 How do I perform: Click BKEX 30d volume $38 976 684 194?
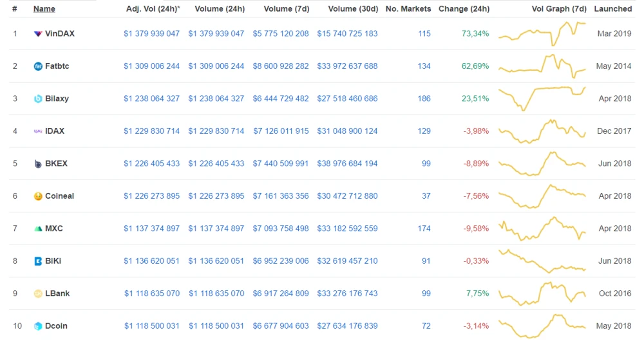(x=347, y=163)
